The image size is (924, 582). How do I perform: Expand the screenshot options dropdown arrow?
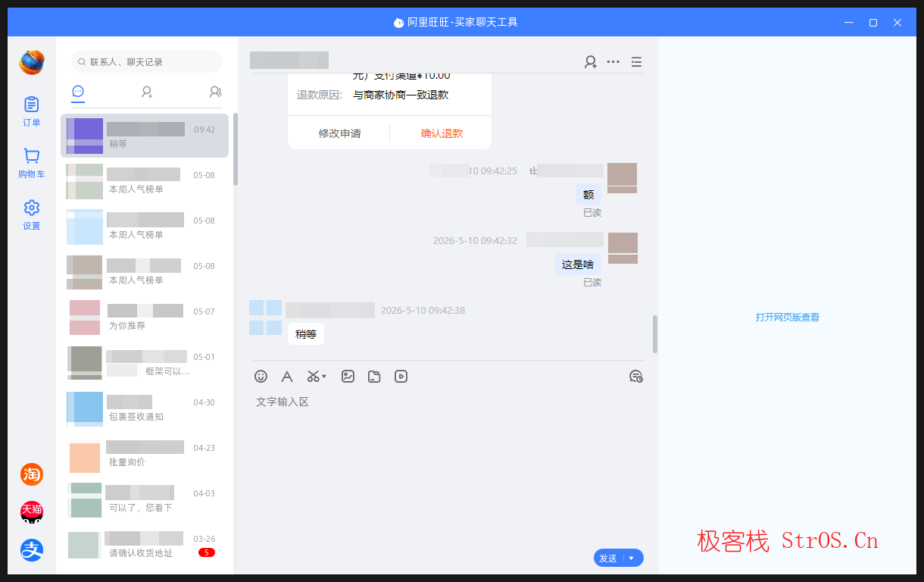point(324,376)
